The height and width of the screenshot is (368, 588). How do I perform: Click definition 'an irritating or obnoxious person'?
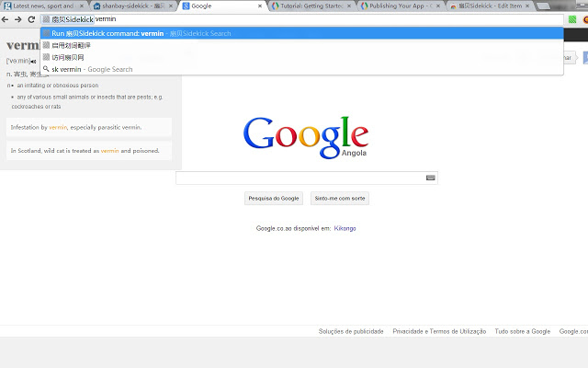[58, 86]
